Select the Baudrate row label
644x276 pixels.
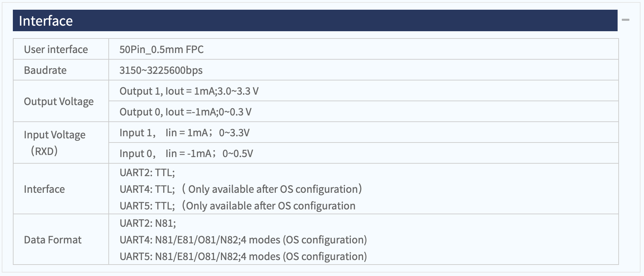[x=45, y=70]
